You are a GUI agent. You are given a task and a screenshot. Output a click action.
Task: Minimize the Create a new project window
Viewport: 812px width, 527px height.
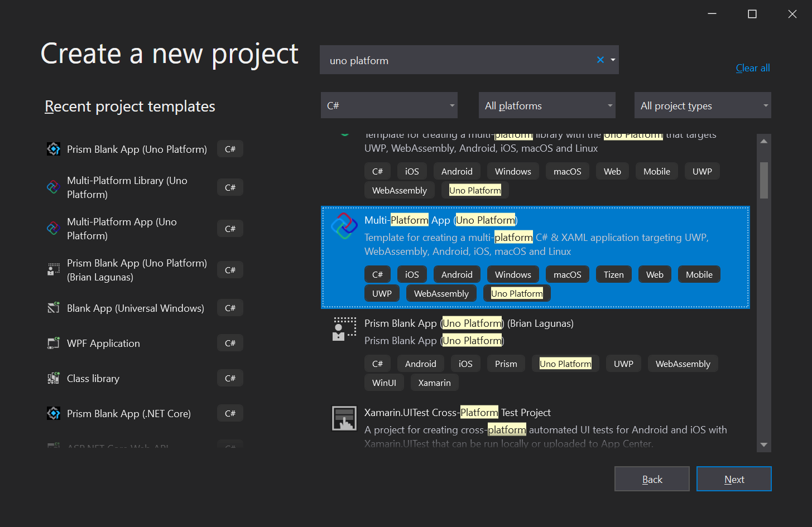pos(712,14)
